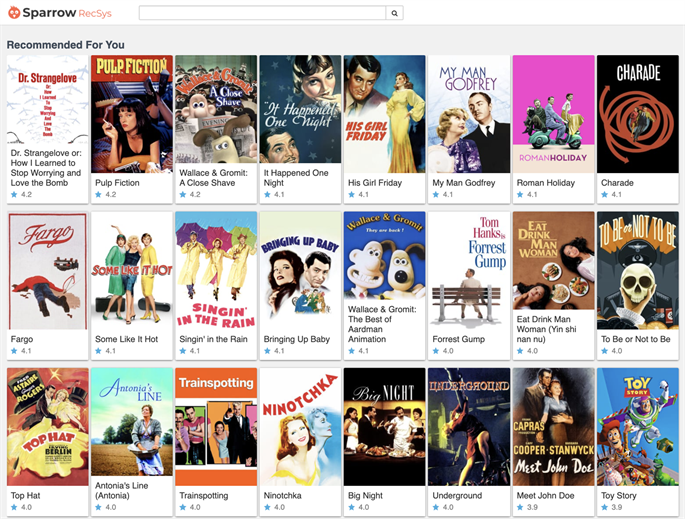
Task: Select the Singin' in the Rain title
Action: tap(212, 339)
